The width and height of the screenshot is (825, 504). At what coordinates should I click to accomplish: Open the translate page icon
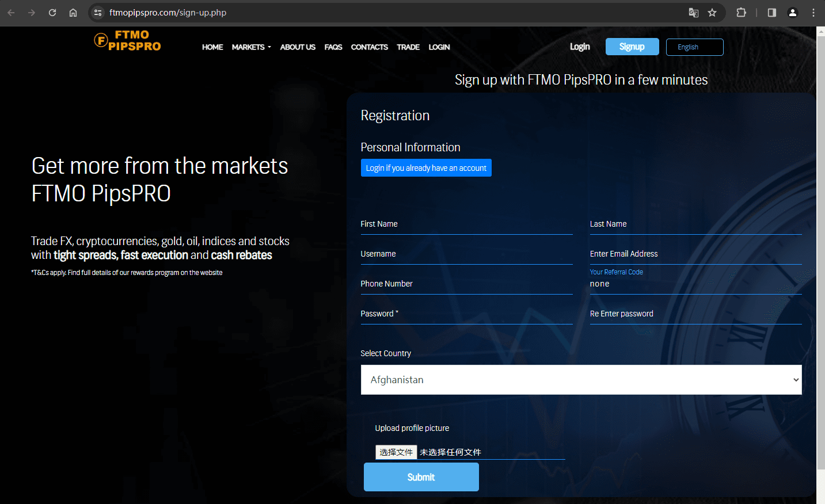tap(694, 13)
